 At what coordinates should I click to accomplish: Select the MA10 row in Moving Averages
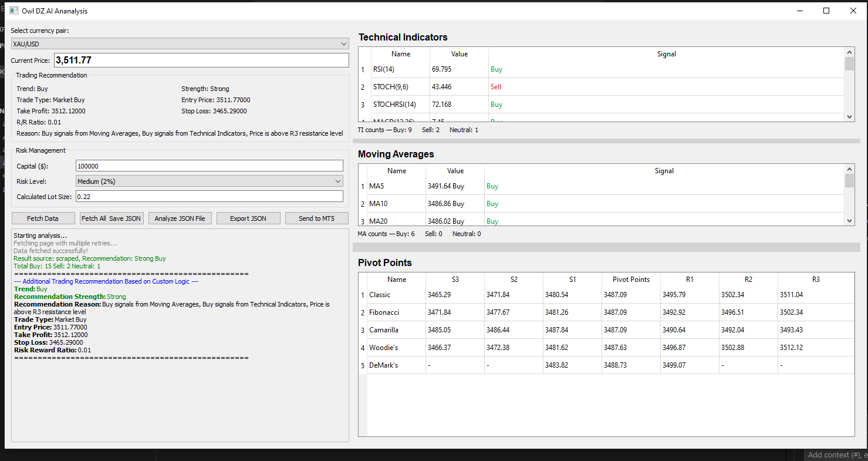coord(396,204)
